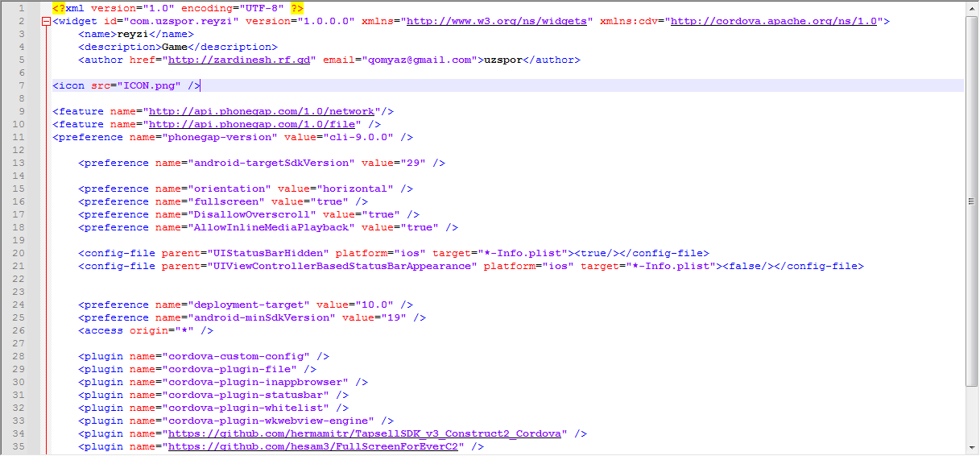Click the "cordova-custom-config" plugin name

pos(236,356)
